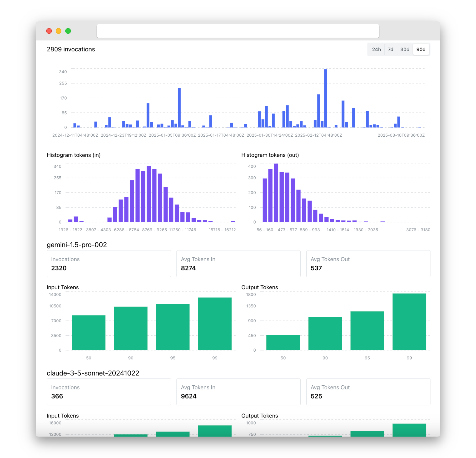Click the gemini 'Input Tokens' chart title
Screen dimensions: 476x458
pos(63,287)
